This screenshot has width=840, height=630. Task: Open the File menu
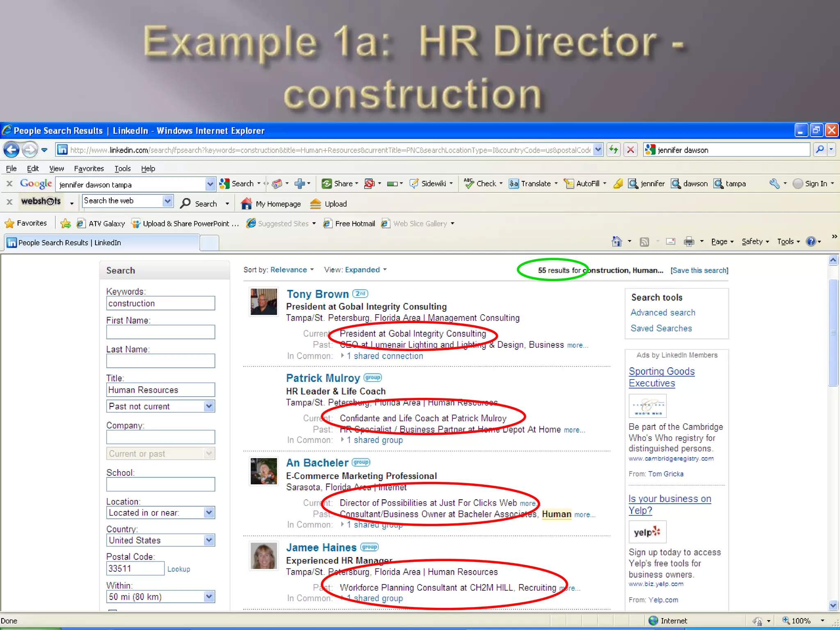[x=11, y=168]
